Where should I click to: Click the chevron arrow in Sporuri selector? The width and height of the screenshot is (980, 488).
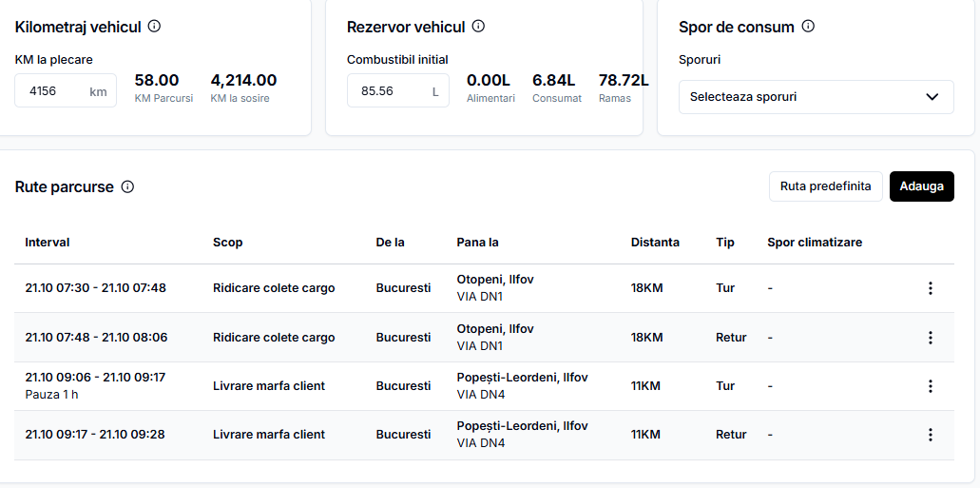click(932, 97)
